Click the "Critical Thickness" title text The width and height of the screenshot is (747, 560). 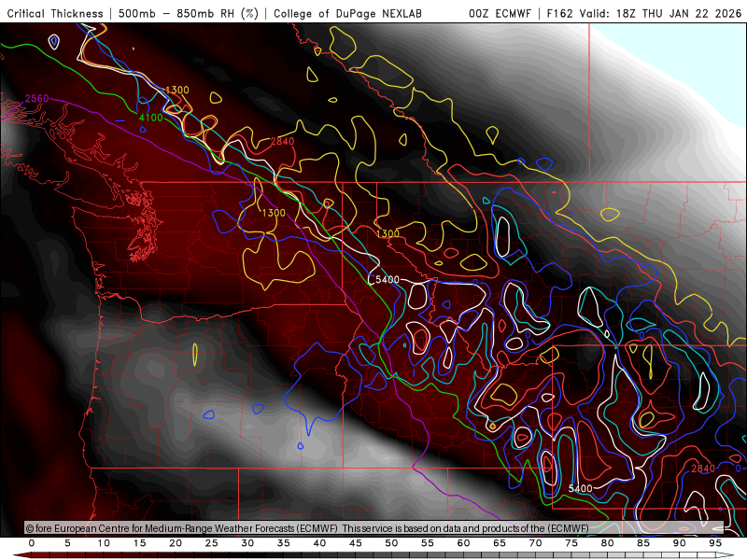point(55,14)
